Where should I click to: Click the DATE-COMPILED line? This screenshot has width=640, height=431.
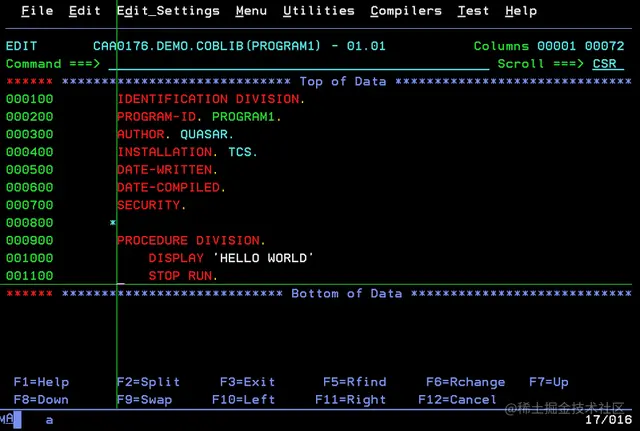click(171, 187)
